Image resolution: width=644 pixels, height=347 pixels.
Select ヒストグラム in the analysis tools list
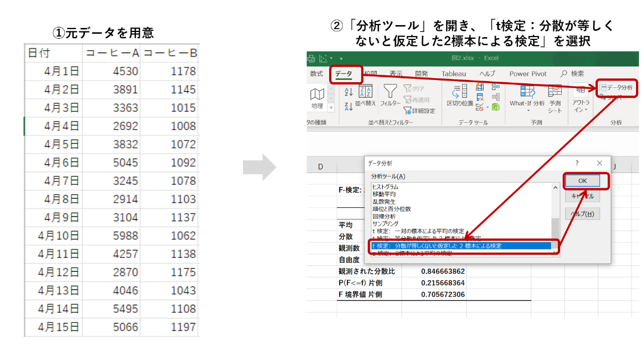tap(385, 187)
